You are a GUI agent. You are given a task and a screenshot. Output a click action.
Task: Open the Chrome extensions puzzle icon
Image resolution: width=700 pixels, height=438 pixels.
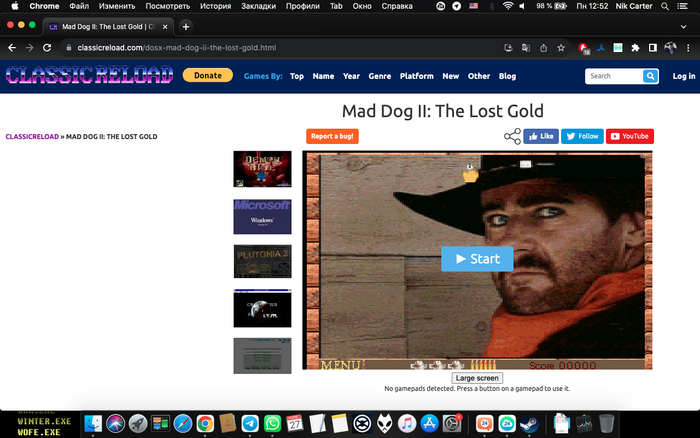click(x=635, y=48)
